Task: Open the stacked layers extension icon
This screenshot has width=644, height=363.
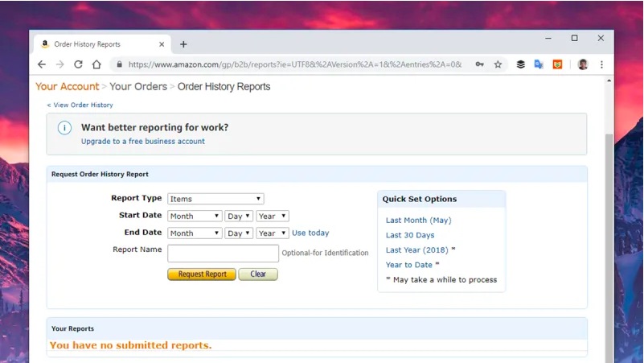Action: click(x=520, y=64)
